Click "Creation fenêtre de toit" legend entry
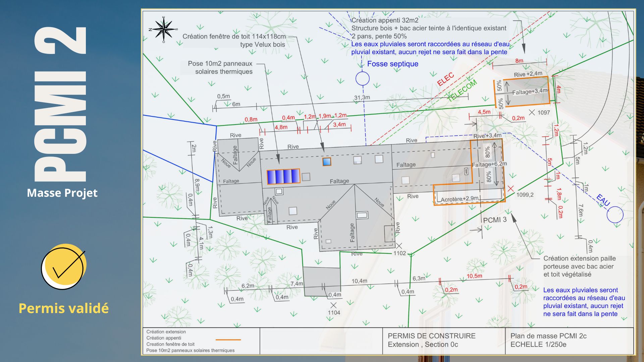 pos(170,344)
